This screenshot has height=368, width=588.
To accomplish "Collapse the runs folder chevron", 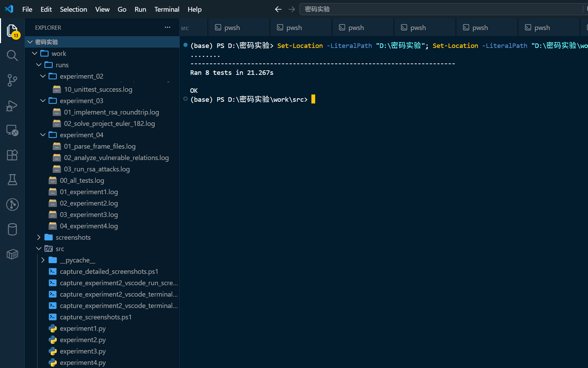I will coord(39,65).
